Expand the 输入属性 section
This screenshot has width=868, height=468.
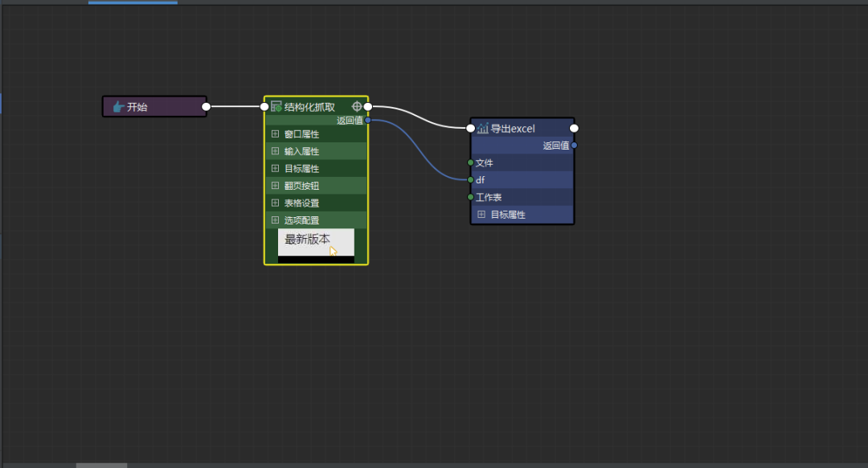pyautogui.click(x=275, y=151)
